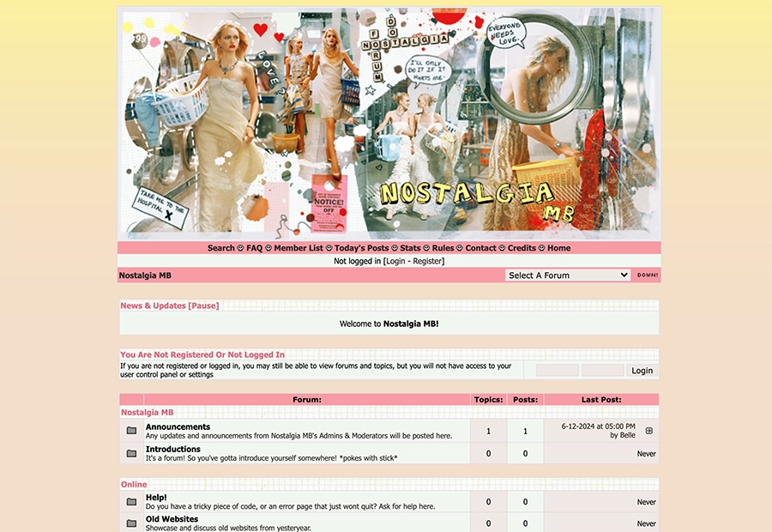Open Search from the navigation bar
Viewport: 772px width, 532px height.
tap(220, 248)
